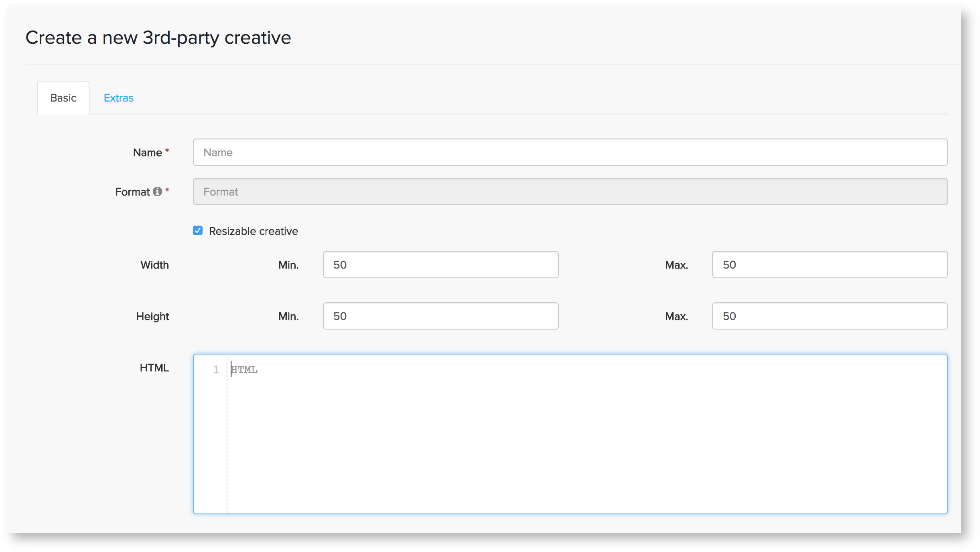
Task: Click the Height Max. input field
Action: click(829, 316)
